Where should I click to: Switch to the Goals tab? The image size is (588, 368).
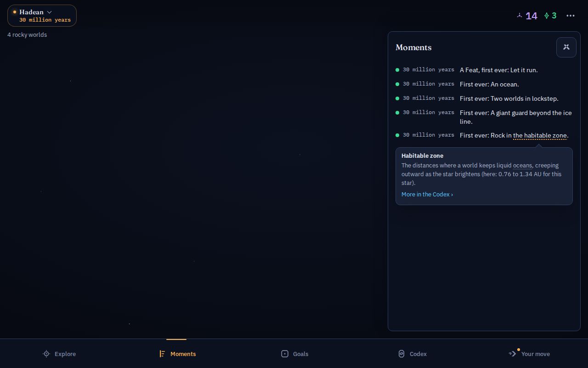[x=294, y=354]
